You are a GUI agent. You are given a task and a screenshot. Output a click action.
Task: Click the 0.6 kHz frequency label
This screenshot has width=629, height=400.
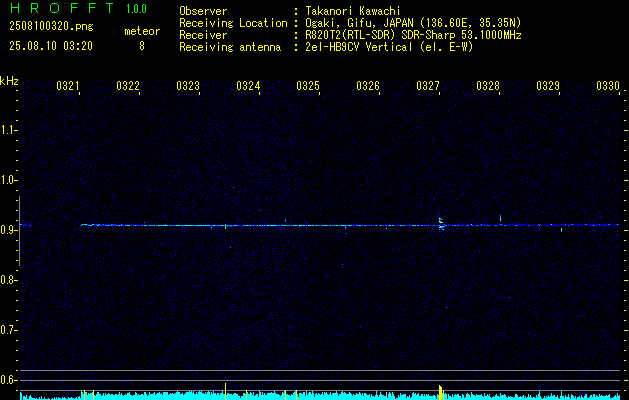coord(8,380)
